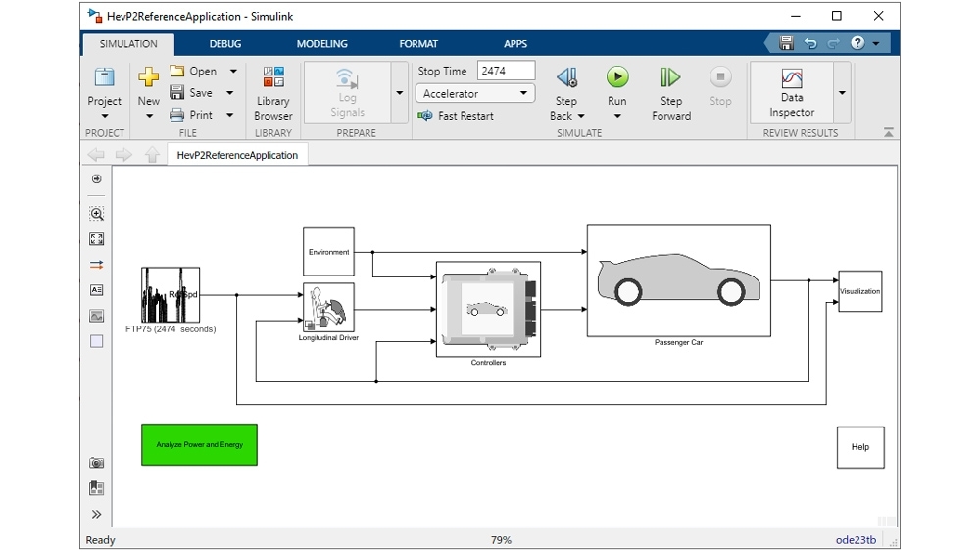
Task: Click the Hide/Show Model Browser circle icon
Action: (x=96, y=179)
